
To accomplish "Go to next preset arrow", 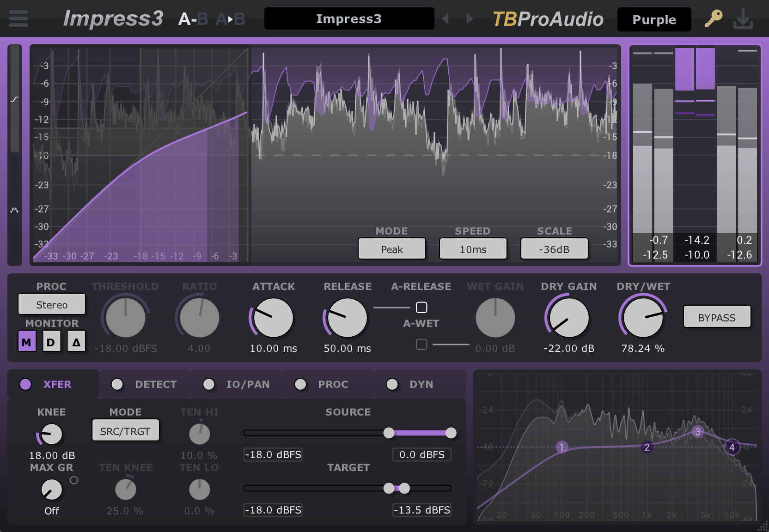I will tap(470, 19).
